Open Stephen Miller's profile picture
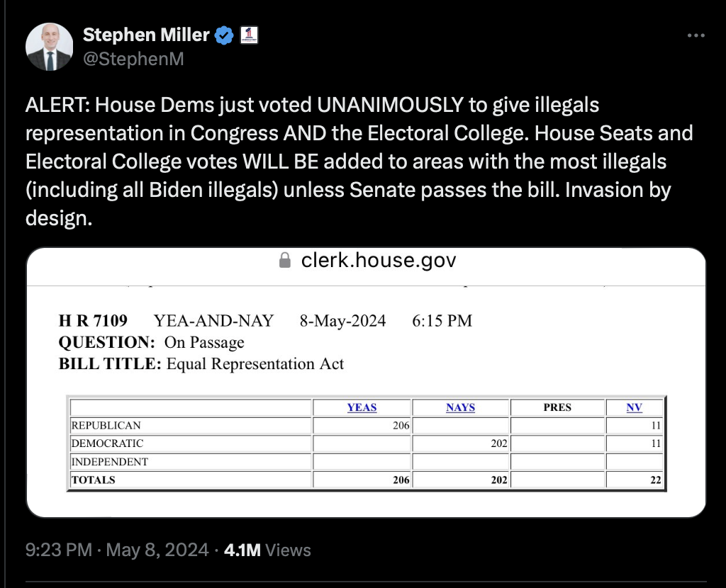Image resolution: width=726 pixels, height=588 pixels. (x=49, y=46)
